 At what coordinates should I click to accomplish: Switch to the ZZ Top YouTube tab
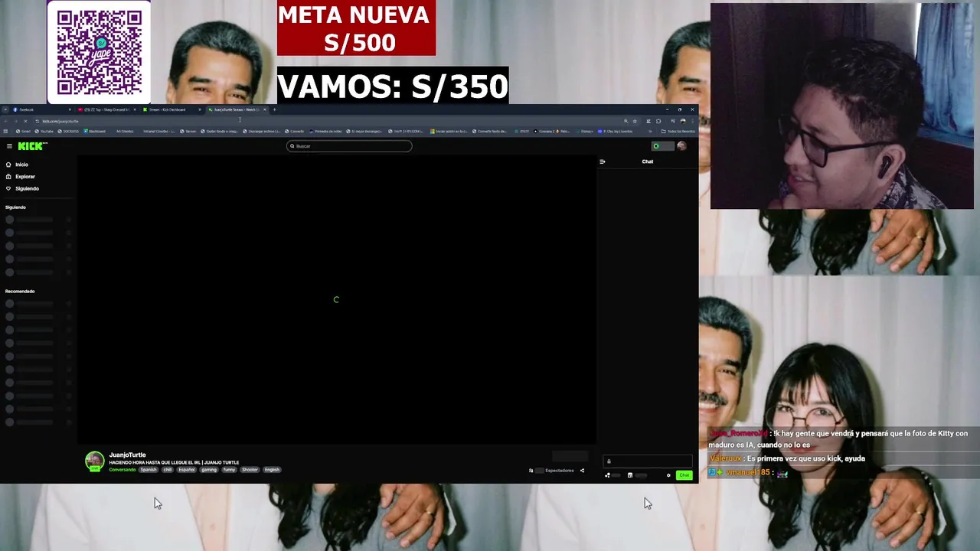pyautogui.click(x=107, y=109)
